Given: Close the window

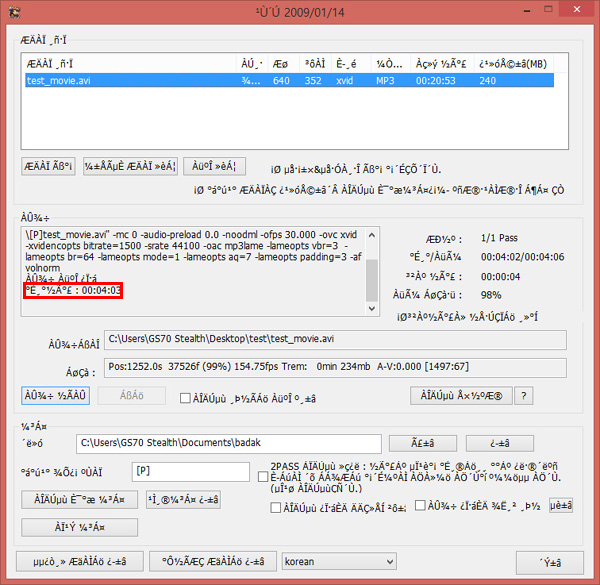Looking at the screenshot, I should 577,9.
